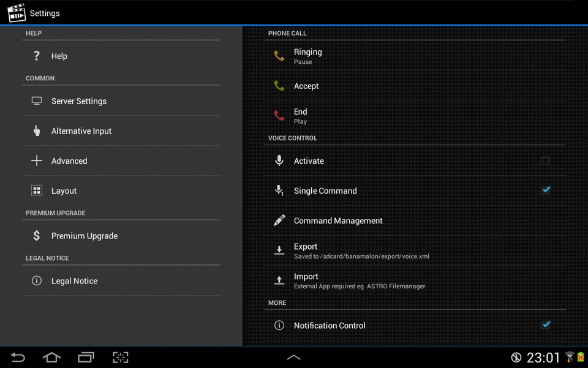Uncheck the Notification Control checkbox
The width and height of the screenshot is (588, 368).
point(546,325)
